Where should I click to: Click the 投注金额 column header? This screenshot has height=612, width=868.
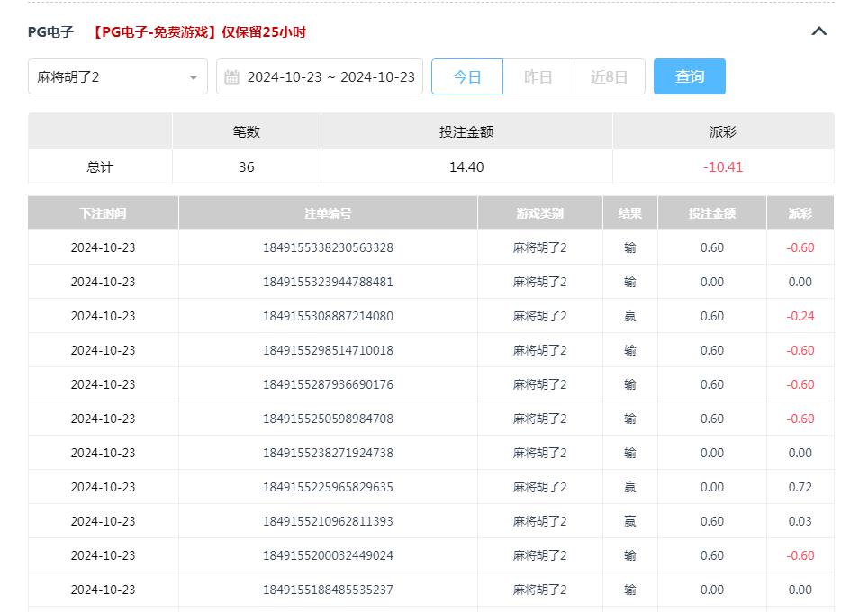pos(712,212)
